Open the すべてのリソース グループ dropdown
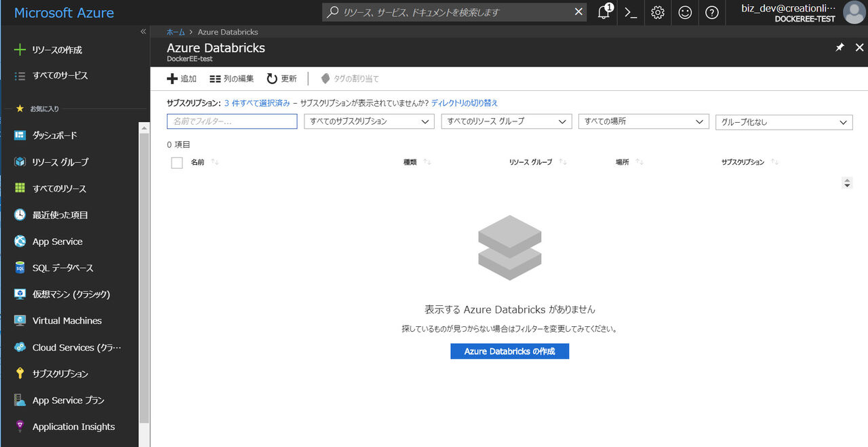Screen dimensions: 868x447 point(507,121)
